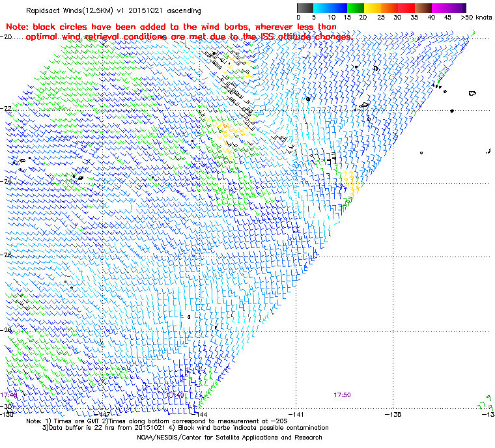495x448 pixels.
Task: Click the footer line 'Data buffer is 22 hrs'
Action: [186, 428]
